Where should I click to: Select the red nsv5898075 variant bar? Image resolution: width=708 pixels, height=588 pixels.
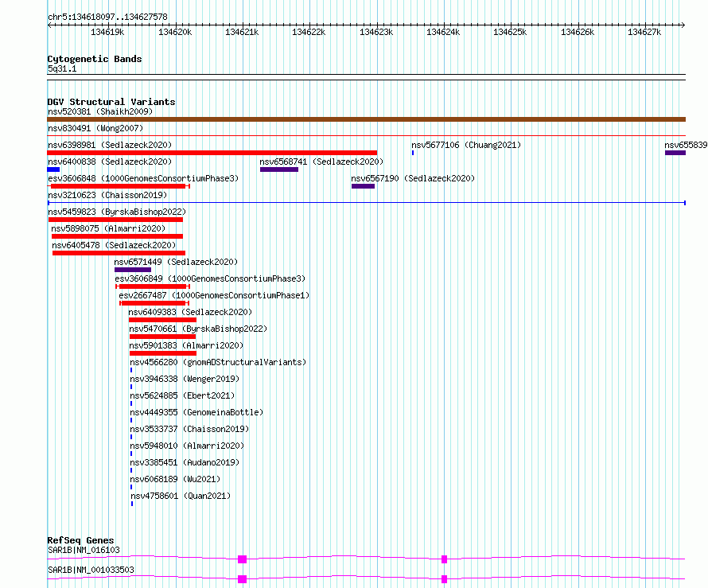click(x=118, y=236)
